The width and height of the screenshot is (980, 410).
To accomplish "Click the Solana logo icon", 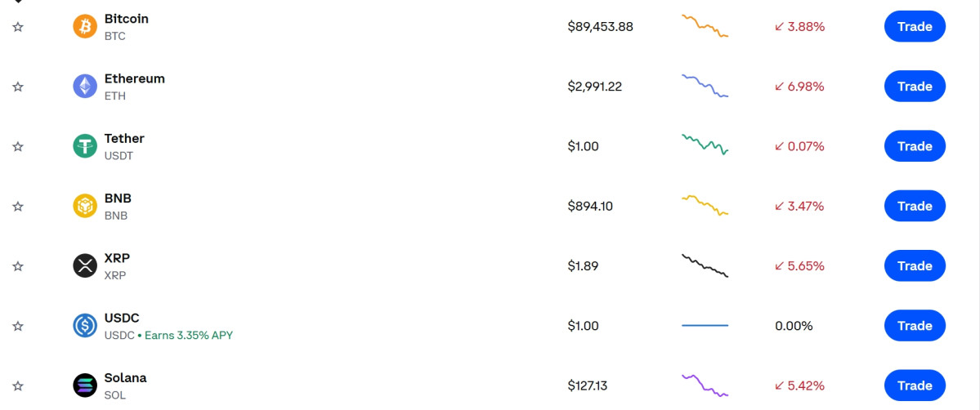I will (85, 385).
